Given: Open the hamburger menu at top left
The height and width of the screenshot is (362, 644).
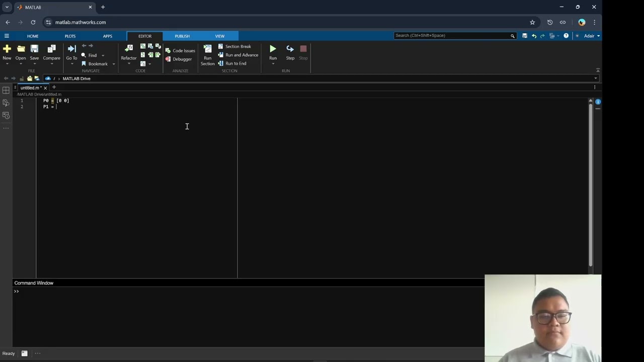Looking at the screenshot, I should [7, 36].
